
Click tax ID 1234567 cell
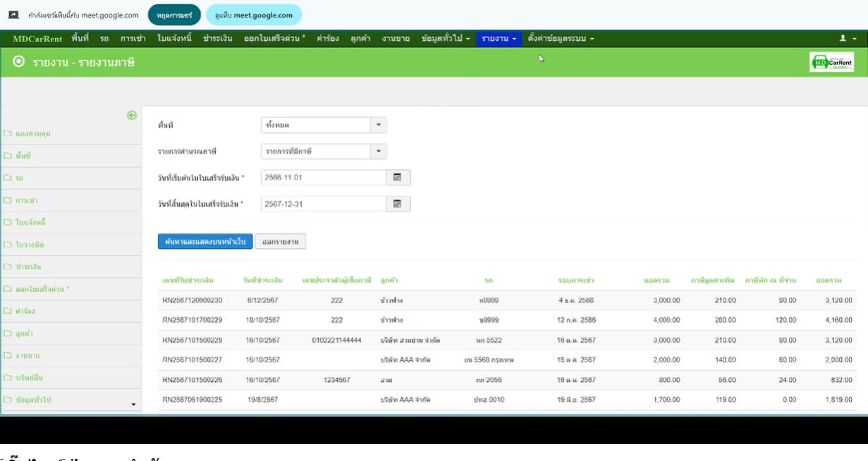pos(336,380)
